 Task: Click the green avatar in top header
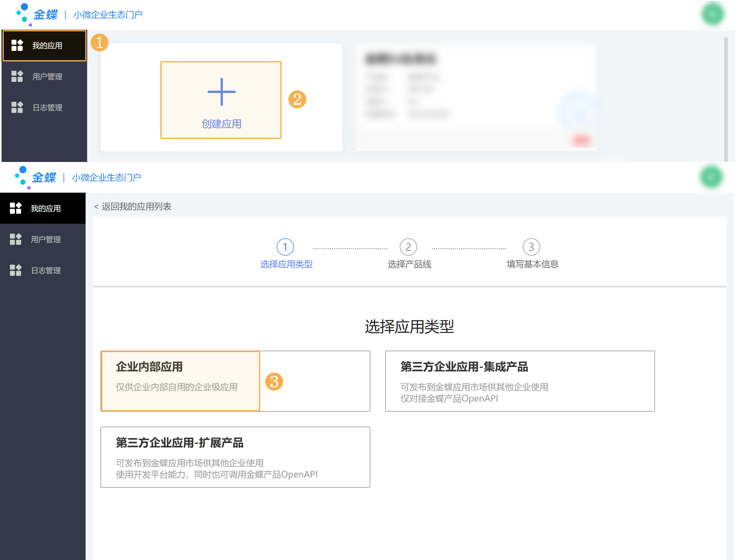pos(713,14)
